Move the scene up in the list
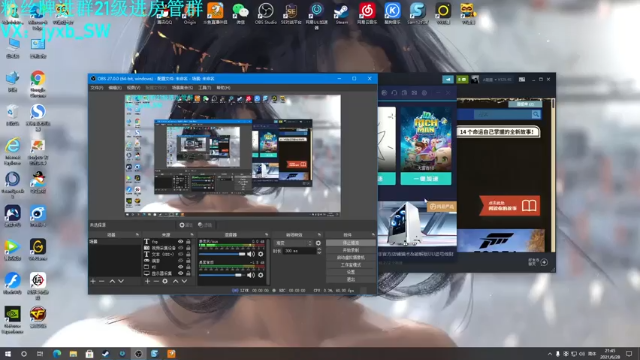The height and width of the screenshot is (360, 640). pos(112,281)
